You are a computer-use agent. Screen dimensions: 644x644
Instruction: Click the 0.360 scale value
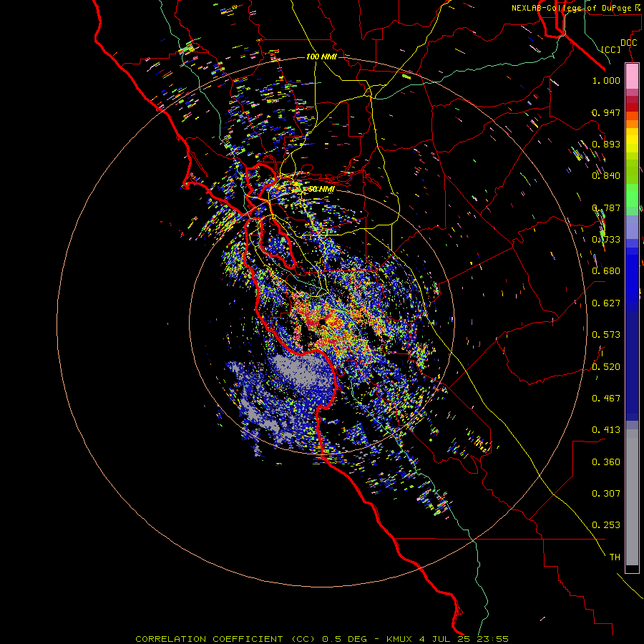[606, 462]
